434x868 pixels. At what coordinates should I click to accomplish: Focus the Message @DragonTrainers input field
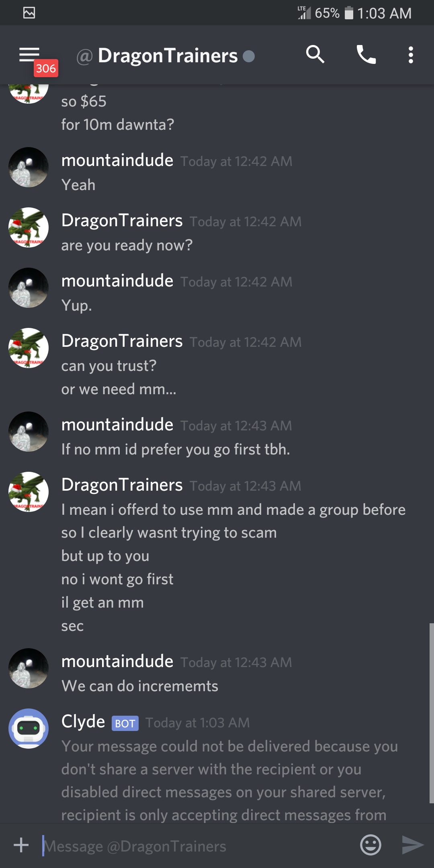pos(197,846)
